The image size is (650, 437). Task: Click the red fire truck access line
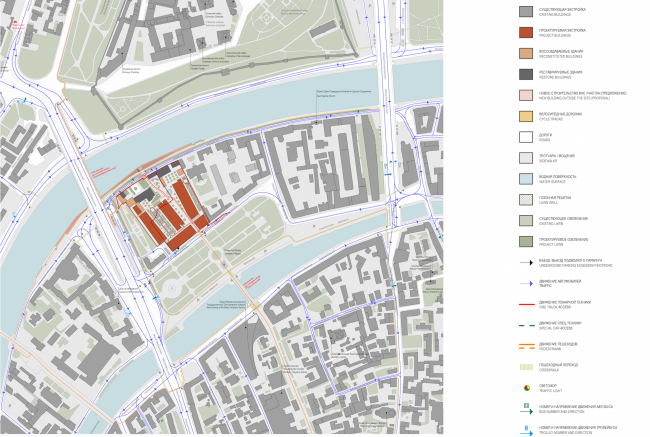point(526,305)
